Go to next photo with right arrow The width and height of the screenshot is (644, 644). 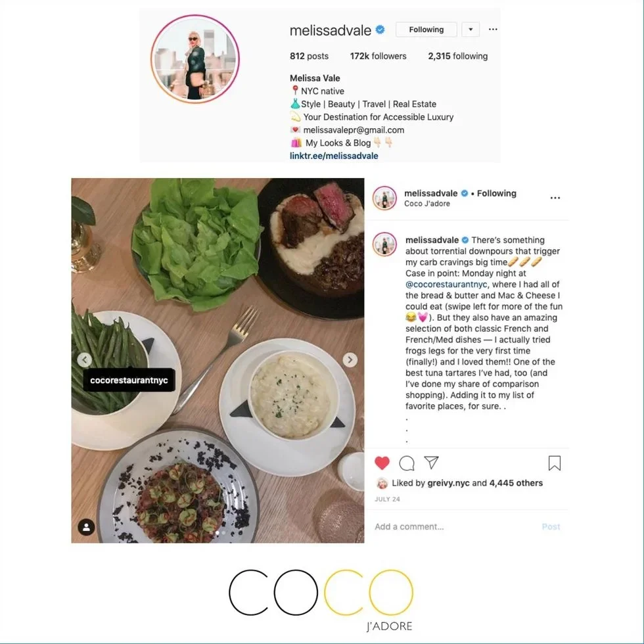350,360
